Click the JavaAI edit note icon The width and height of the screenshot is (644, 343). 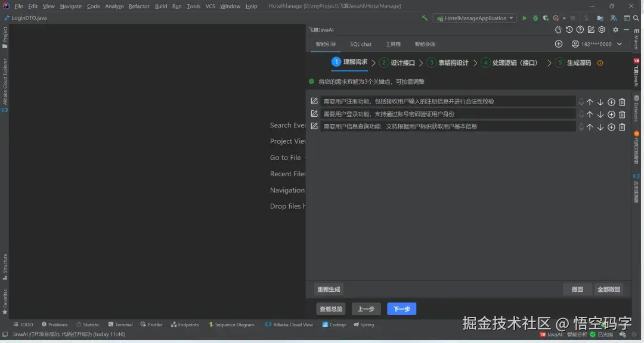[591, 30]
